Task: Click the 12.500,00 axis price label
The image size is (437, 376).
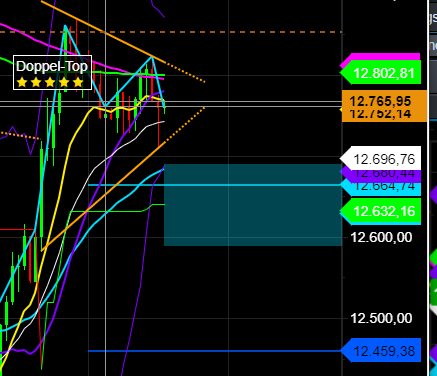Action: 381,318
